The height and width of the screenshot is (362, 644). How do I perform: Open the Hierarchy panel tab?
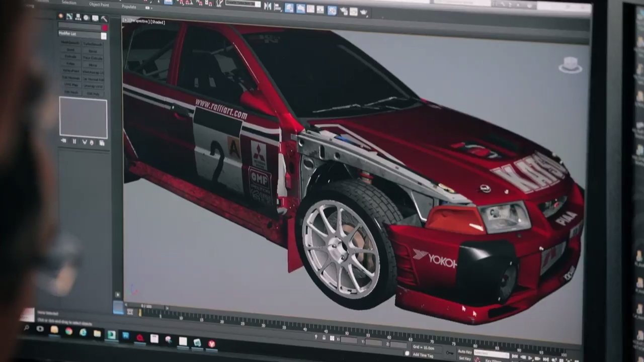click(78, 17)
